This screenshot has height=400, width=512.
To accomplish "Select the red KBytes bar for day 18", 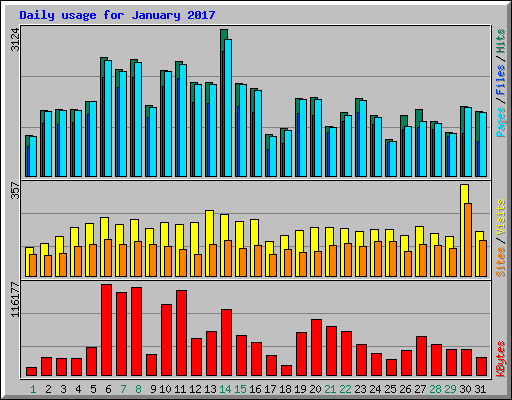I will (286, 371).
